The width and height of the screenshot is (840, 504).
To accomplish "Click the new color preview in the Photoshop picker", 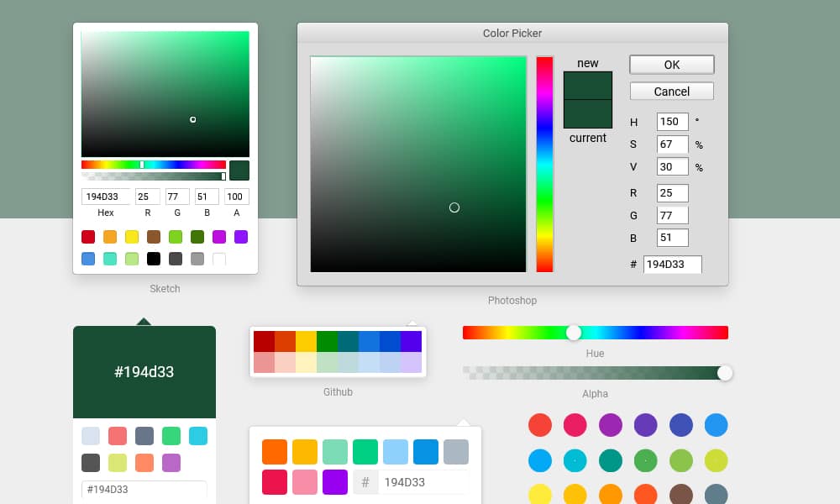I will 588,84.
